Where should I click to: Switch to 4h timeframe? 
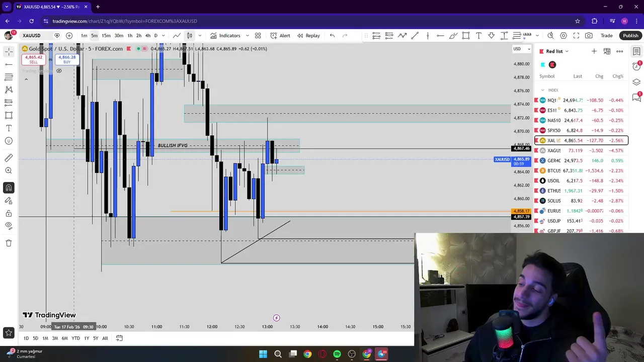click(148, 36)
